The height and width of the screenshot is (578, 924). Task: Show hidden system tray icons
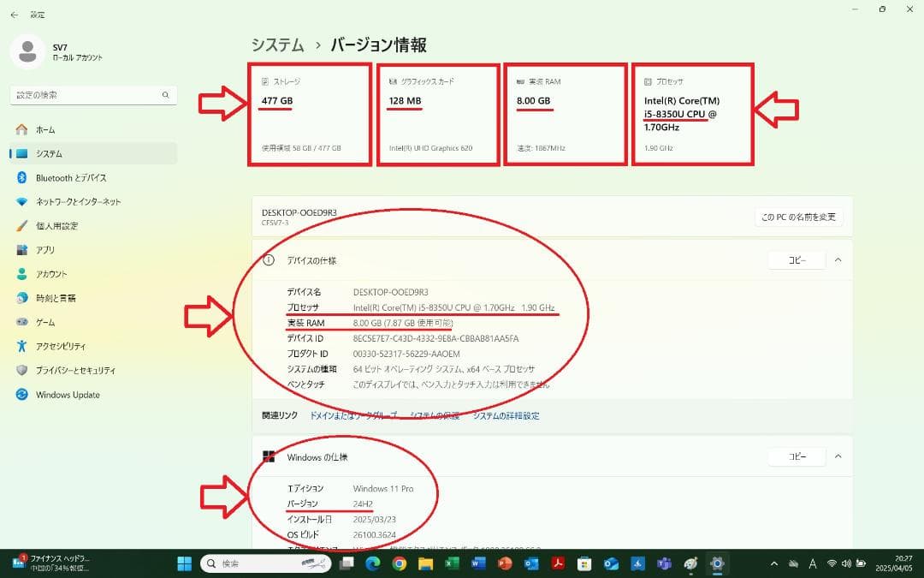(774, 563)
